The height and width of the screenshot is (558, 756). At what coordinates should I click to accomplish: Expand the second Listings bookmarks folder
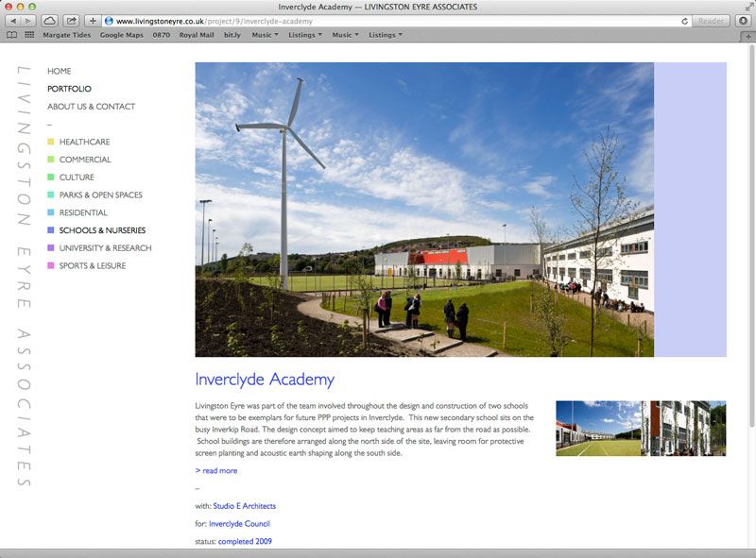click(x=386, y=35)
